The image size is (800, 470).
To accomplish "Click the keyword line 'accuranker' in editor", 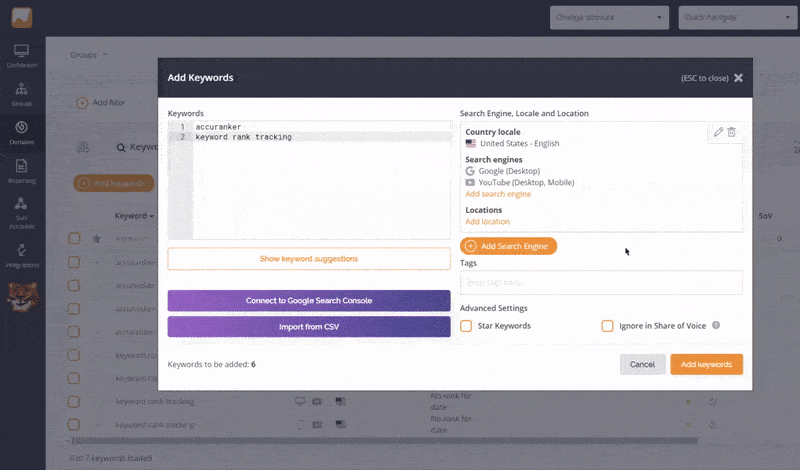I will coord(218,127).
